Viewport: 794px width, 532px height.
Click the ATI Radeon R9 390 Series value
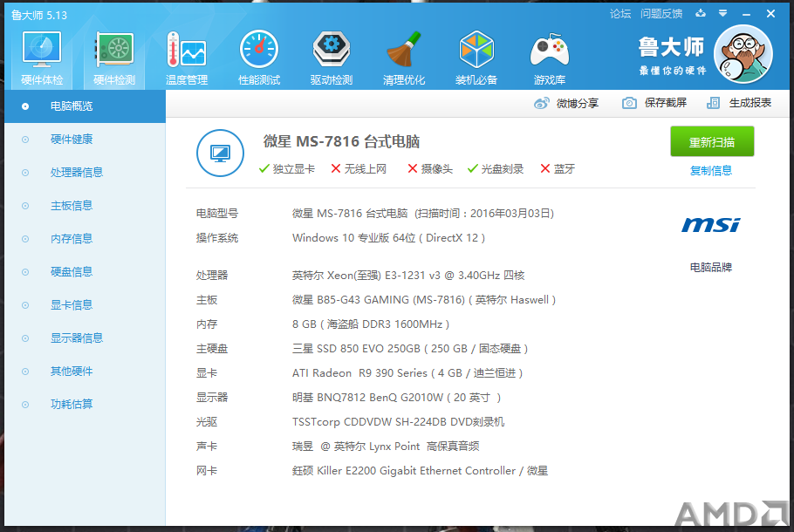click(407, 373)
